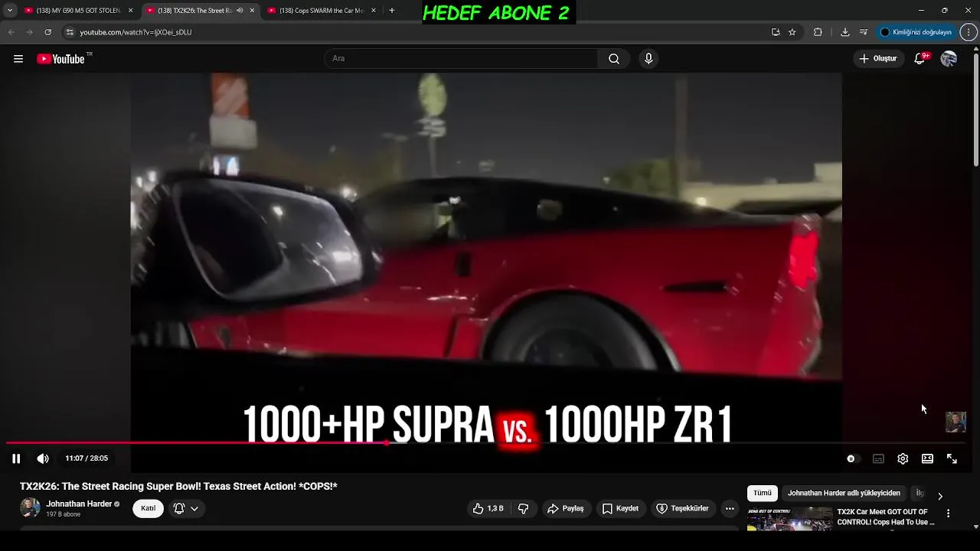This screenshot has height=551, width=980.
Task: Focus the YouTube Ara search field
Action: (x=462, y=59)
